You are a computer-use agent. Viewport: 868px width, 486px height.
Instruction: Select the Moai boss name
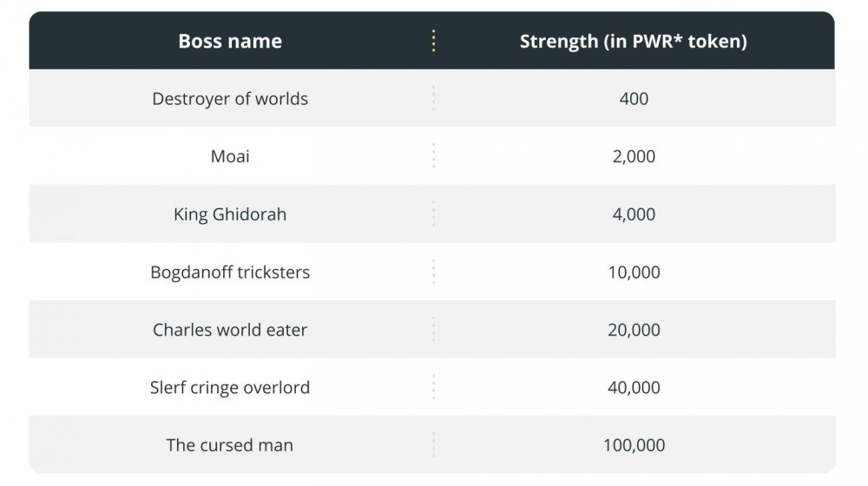(230, 156)
